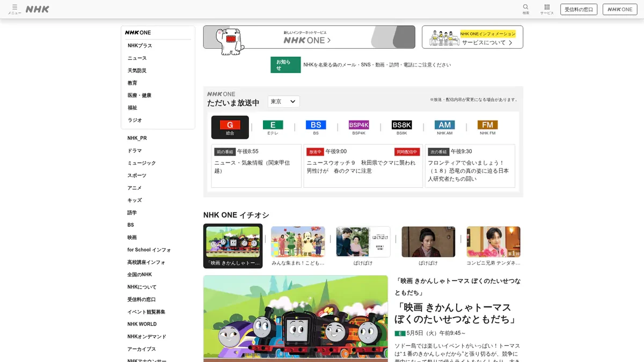
Task: Open NHK_PR sidebar link
Action: pyautogui.click(x=137, y=138)
